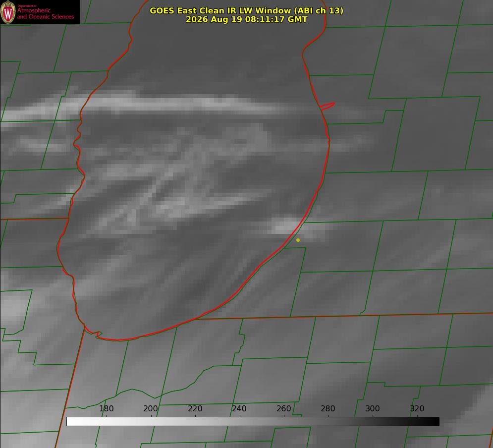
Task: Click the colorbar at the 260 tick
Action: (x=284, y=422)
